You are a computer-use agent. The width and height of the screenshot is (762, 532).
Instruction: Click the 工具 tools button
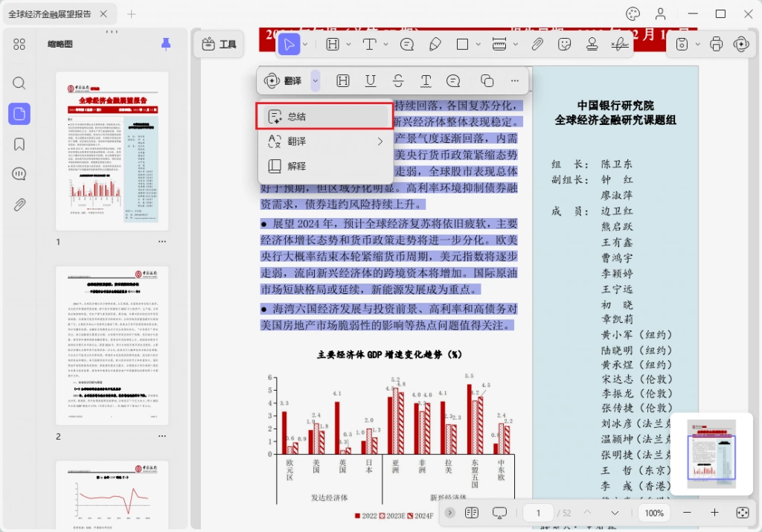pyautogui.click(x=220, y=44)
